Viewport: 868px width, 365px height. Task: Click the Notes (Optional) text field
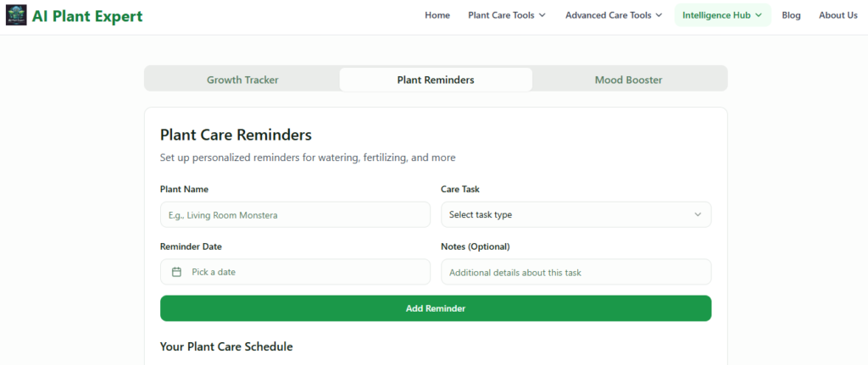pos(576,272)
